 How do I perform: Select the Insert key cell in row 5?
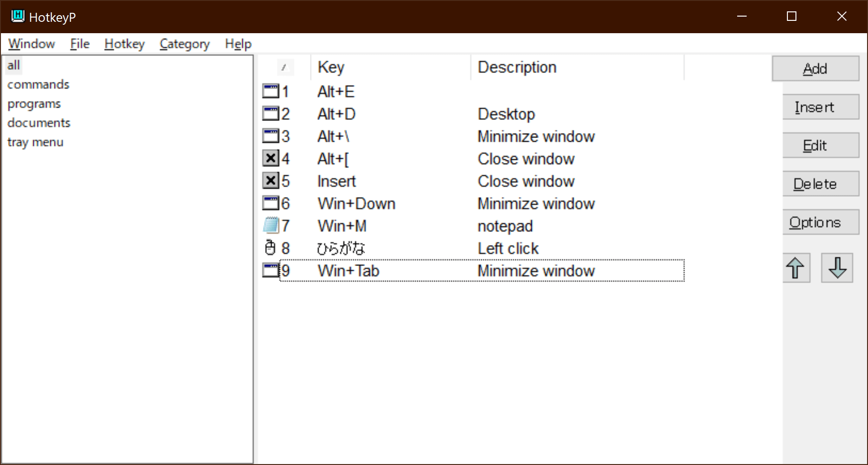(x=337, y=181)
